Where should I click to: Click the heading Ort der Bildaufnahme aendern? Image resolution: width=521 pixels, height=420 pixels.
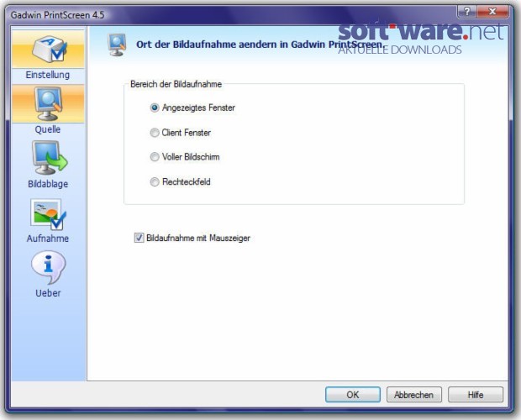click(259, 45)
